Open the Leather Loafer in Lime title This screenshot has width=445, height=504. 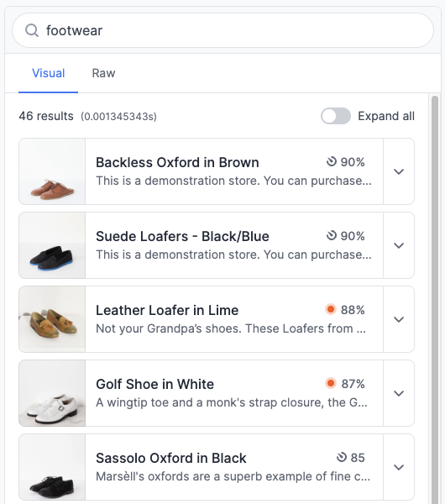[x=167, y=310]
